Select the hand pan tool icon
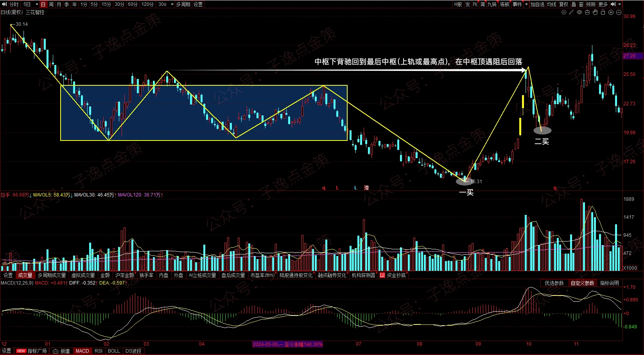Image resolution: width=644 pixels, height=355 pixels. click(595, 13)
